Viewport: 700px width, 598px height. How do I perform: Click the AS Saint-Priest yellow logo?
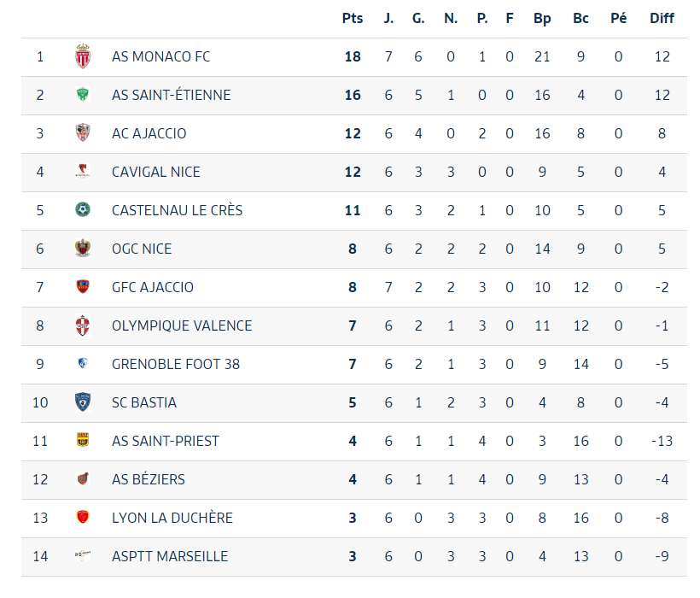(x=83, y=441)
